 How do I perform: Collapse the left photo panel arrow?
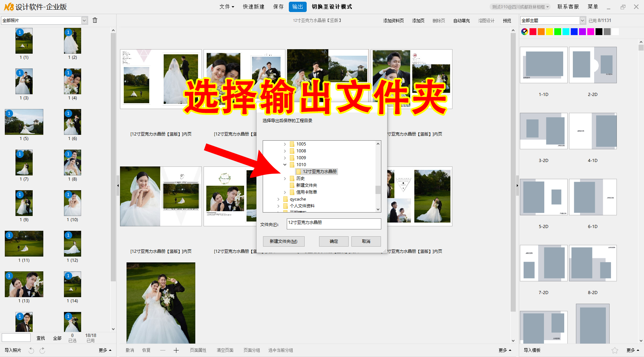[x=118, y=185]
